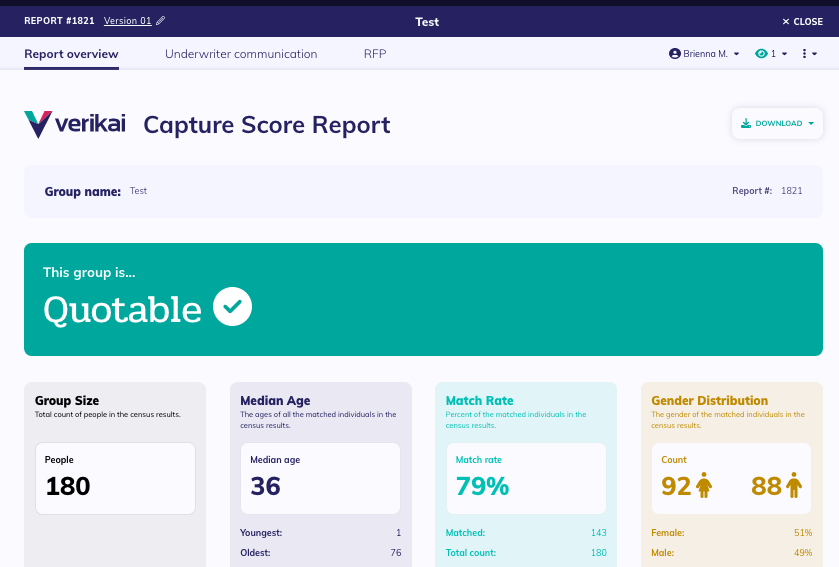Click the female figure icon next to 92

(x=704, y=485)
